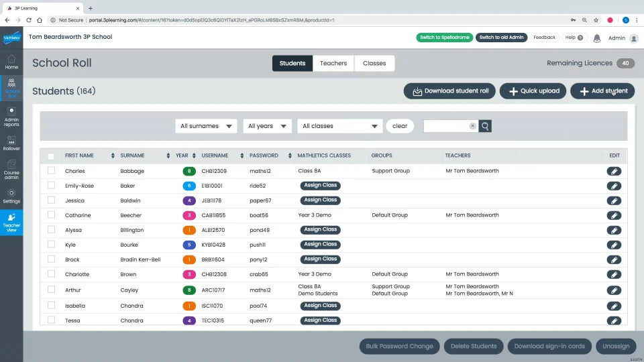The image size is (644, 362).
Task: Open Course admin sidebar icon
Action: click(x=11, y=170)
